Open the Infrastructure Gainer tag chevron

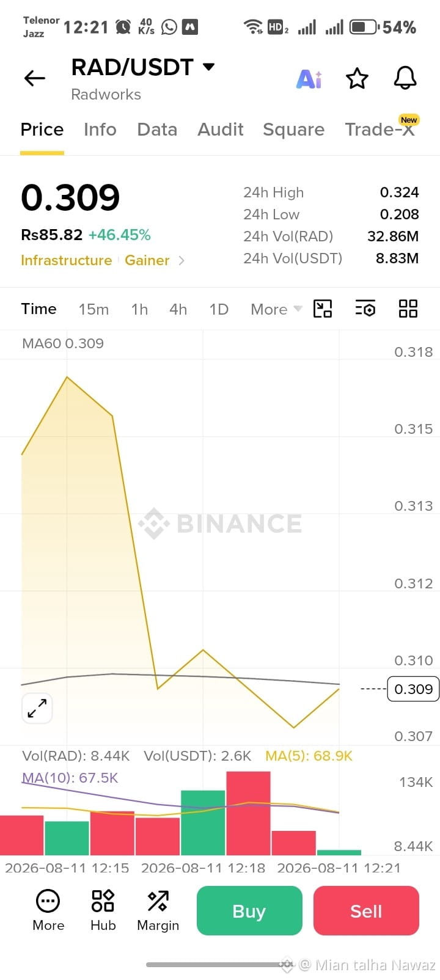[x=182, y=260]
